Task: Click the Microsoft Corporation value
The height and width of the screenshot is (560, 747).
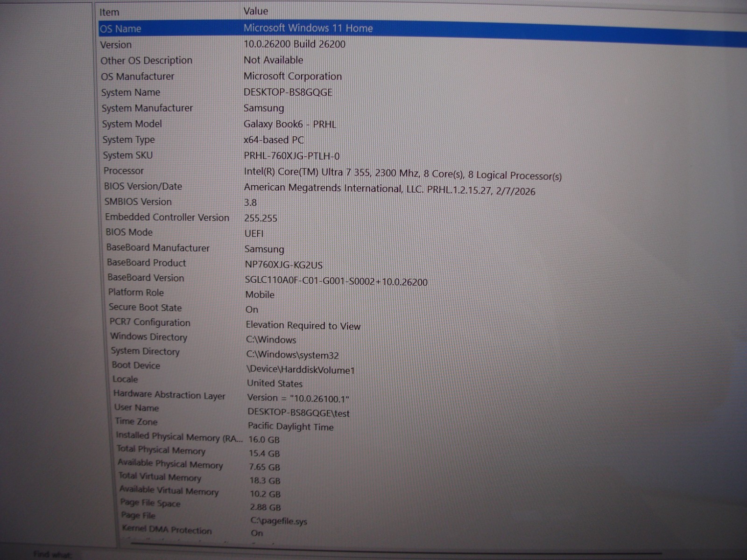Action: coord(293,76)
